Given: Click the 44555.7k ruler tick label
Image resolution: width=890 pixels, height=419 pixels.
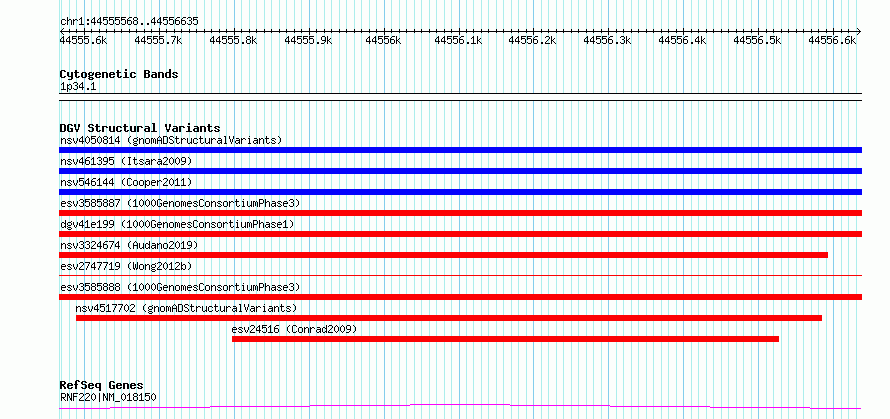Looking at the screenshot, I should (158, 40).
